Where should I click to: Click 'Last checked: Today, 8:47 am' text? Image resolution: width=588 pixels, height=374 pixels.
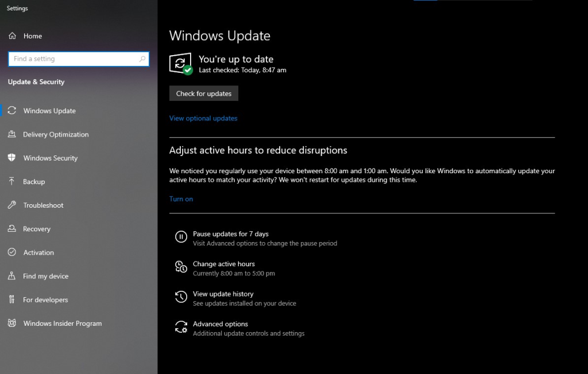(x=243, y=70)
